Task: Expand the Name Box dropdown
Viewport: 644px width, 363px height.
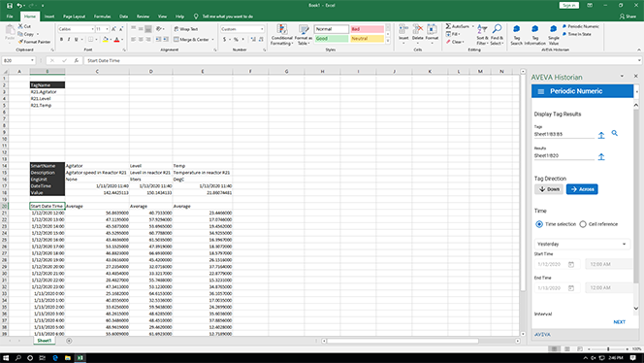Action: (x=32, y=60)
